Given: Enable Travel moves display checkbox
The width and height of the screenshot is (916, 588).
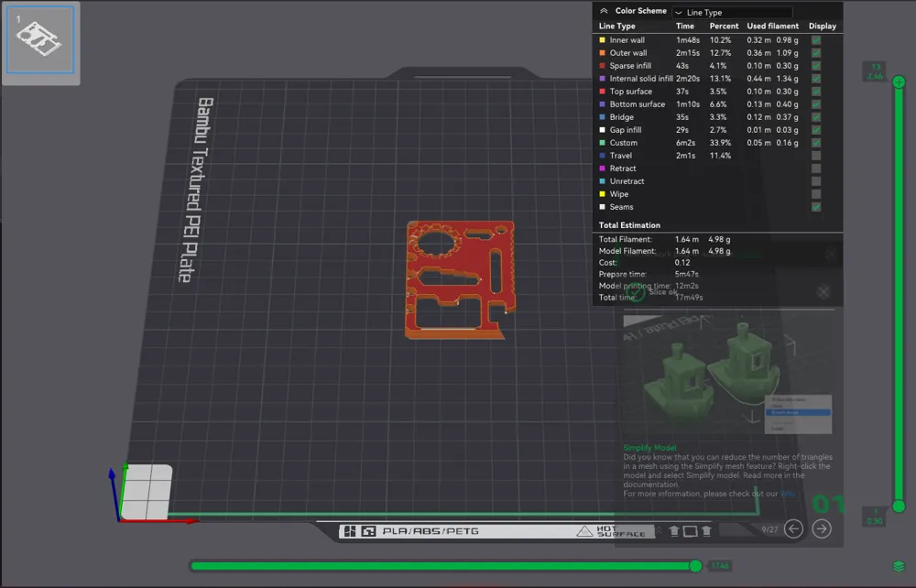Looking at the screenshot, I should [x=816, y=156].
